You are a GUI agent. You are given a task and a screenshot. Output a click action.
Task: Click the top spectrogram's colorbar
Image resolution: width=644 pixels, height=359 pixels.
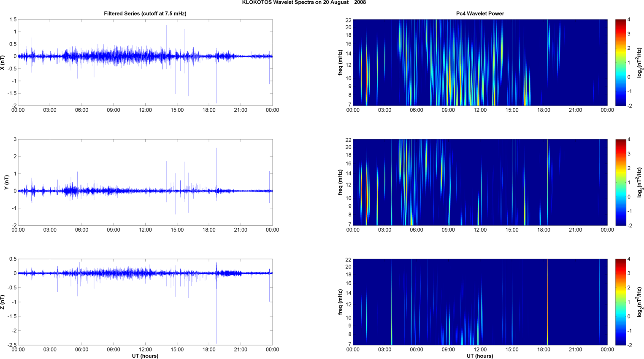coord(620,62)
